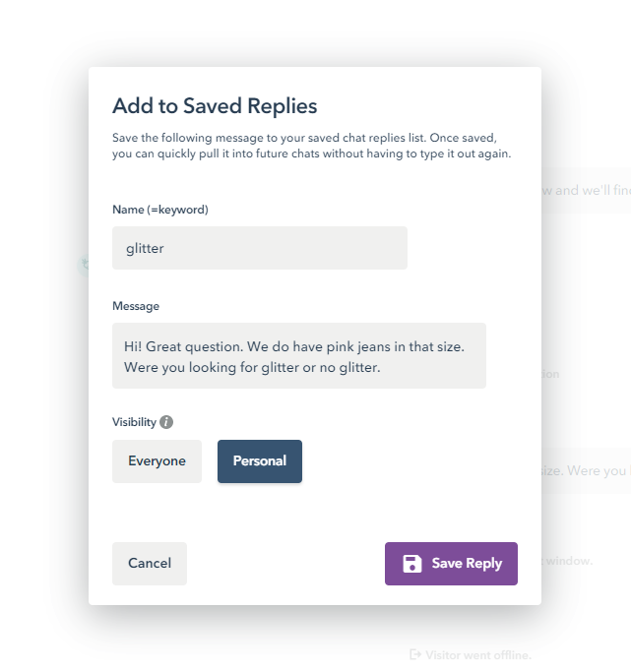Click the Add to Saved Replies heading
Viewport: 631px width, 672px height.
(x=215, y=106)
